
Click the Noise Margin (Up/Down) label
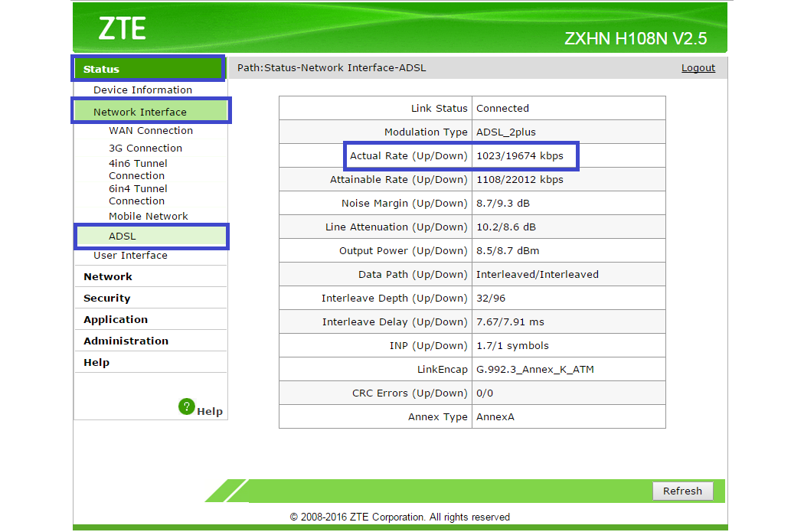point(404,204)
